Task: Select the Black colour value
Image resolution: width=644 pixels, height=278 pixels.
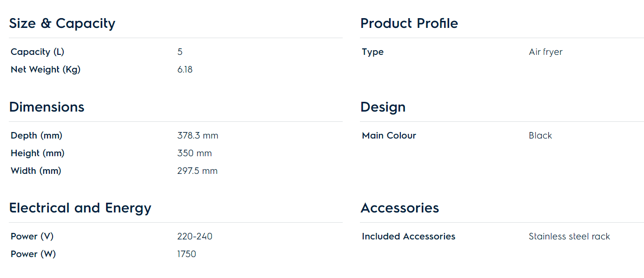Action: [540, 135]
